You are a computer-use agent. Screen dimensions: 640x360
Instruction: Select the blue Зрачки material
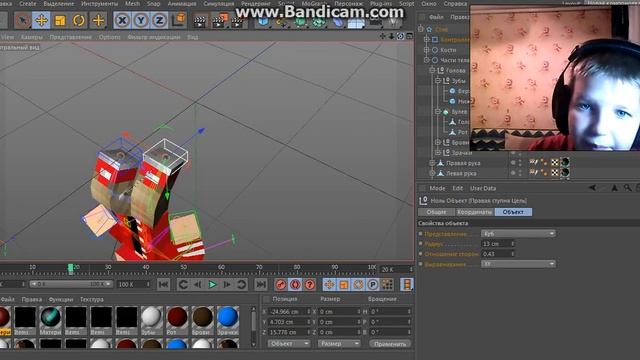227,317
